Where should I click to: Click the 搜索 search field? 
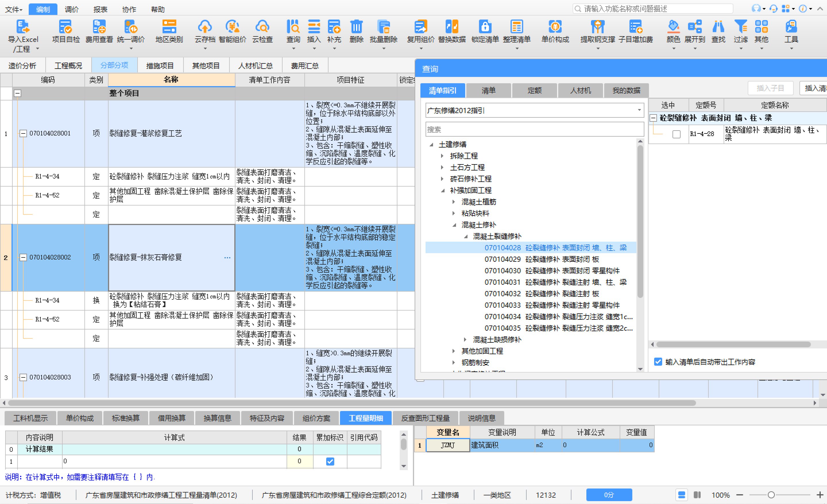(534, 129)
